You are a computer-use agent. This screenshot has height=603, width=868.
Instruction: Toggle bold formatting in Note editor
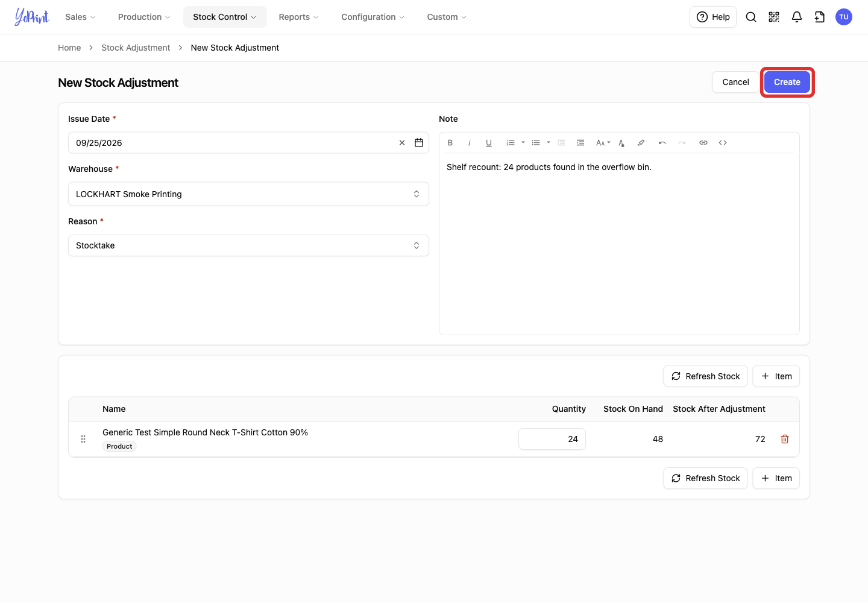[x=450, y=143]
